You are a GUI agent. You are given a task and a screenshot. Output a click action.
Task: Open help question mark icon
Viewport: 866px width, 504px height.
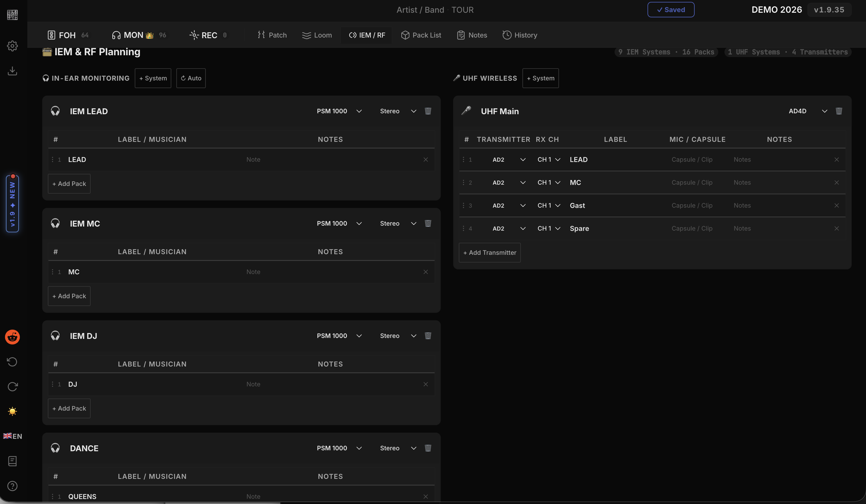pos(12,486)
